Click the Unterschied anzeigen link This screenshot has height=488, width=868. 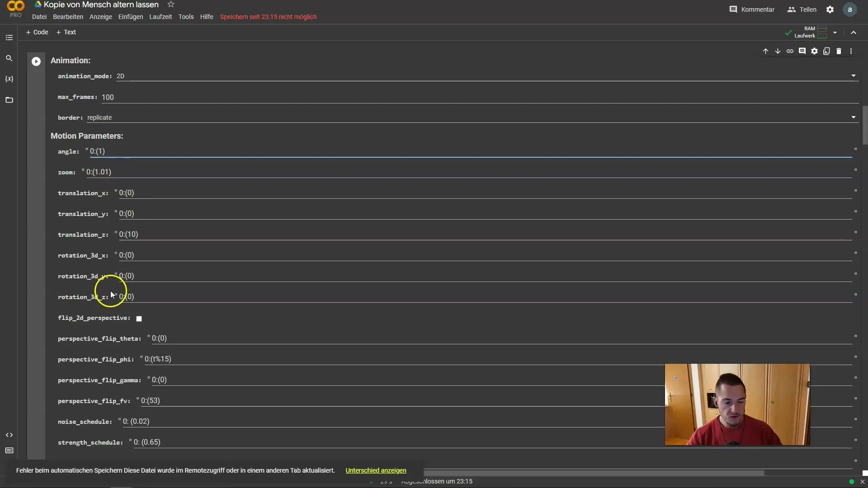coord(377,470)
